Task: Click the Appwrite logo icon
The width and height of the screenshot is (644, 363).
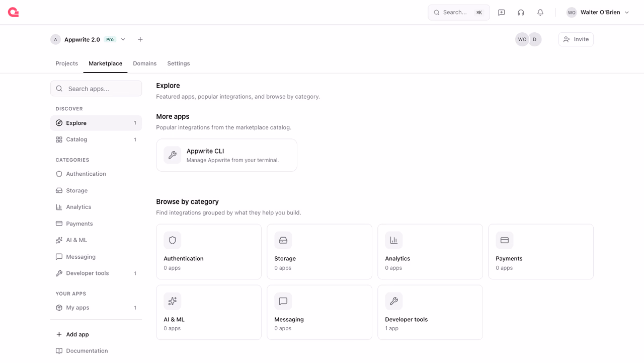Action: (14, 12)
